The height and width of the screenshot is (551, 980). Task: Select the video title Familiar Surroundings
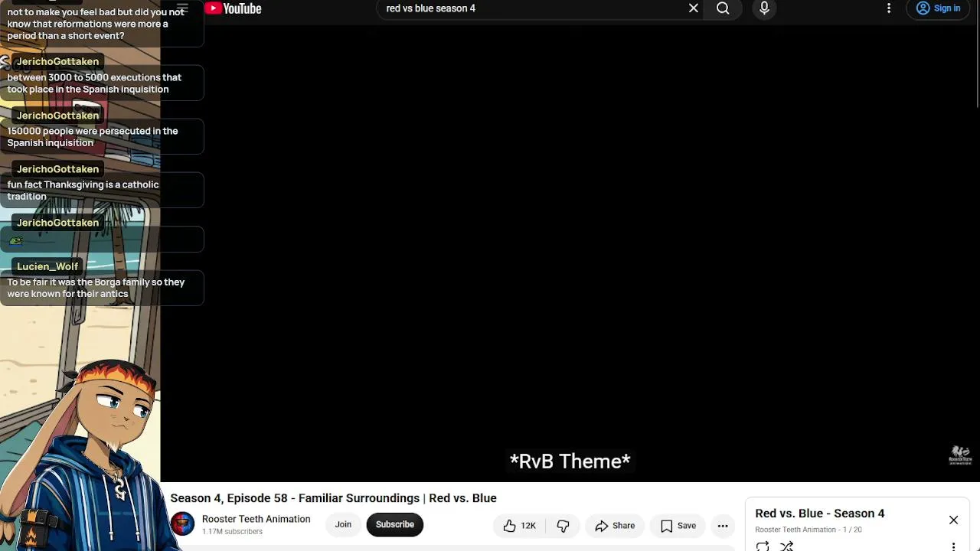(x=334, y=498)
